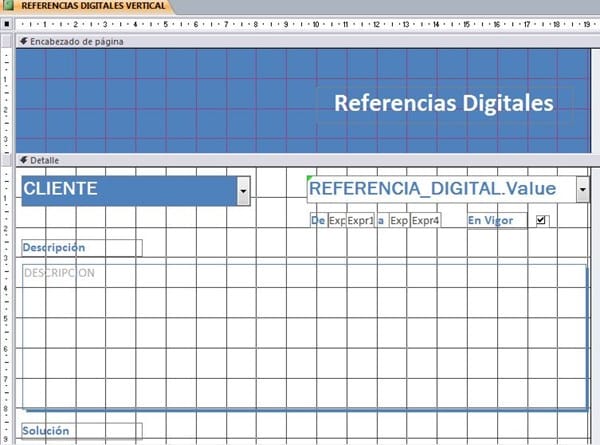The image size is (600, 445).
Task: Open the REFERENCIA_DIGITAL.Value dropdown arrow
Action: (x=582, y=189)
